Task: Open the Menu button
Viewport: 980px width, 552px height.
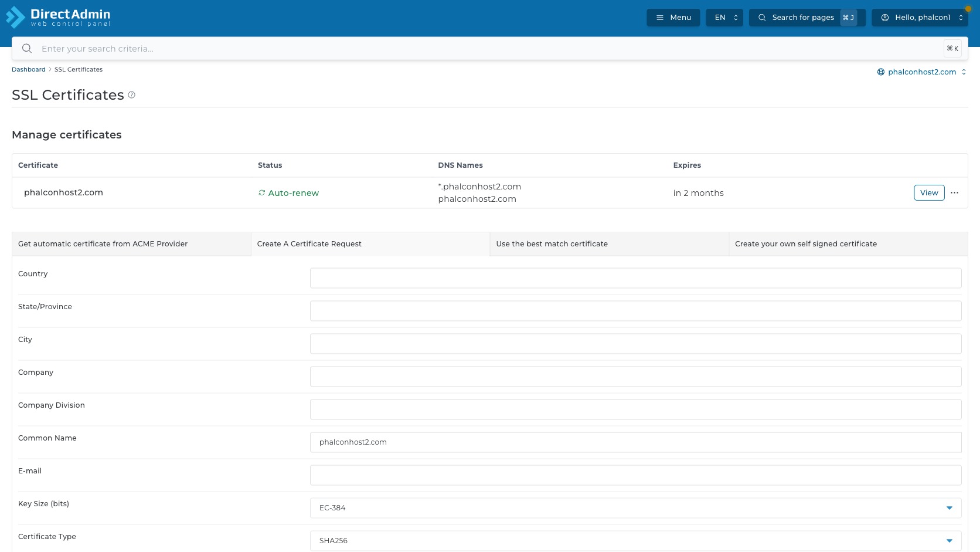Action: (x=673, y=18)
